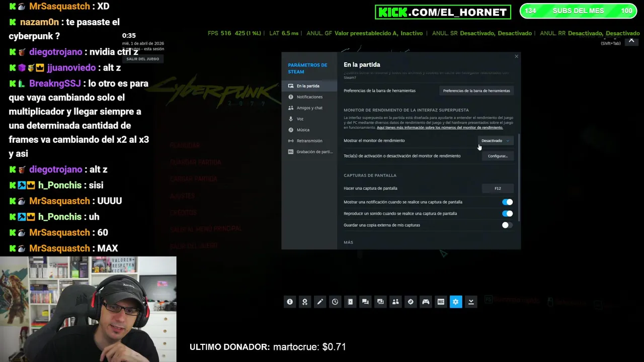
Task: Click the streamer webcam thumbnail
Action: pyautogui.click(x=88, y=309)
